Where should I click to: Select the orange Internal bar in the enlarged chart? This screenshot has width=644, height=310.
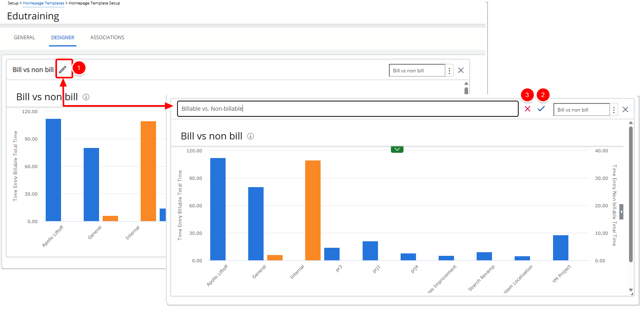[x=312, y=210]
